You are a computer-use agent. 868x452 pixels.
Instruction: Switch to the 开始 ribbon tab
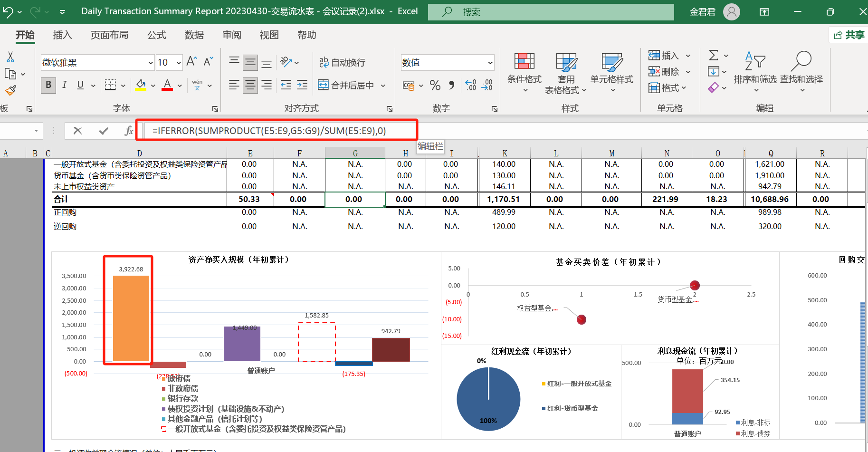25,35
